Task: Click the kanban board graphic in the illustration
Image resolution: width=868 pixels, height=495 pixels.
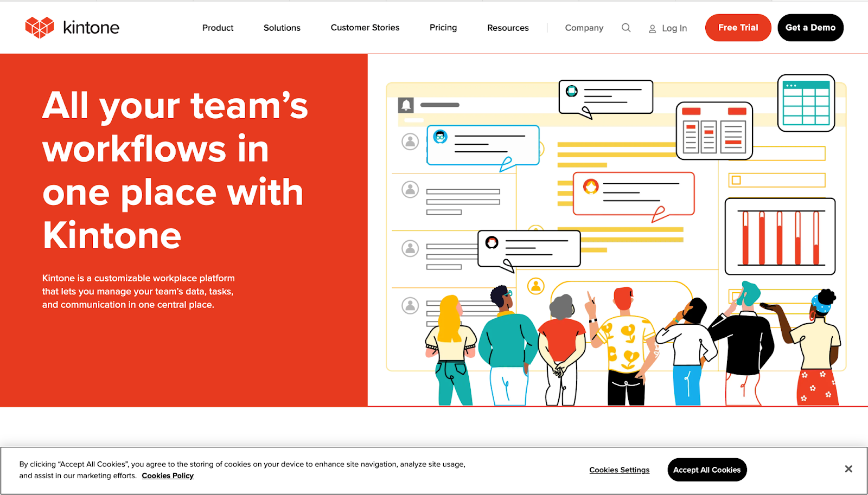Action: pos(713,130)
